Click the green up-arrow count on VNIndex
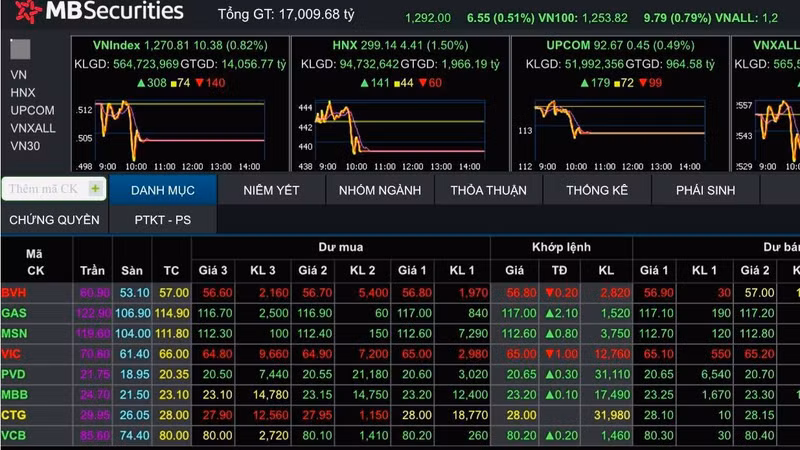800x450 pixels. point(151,82)
